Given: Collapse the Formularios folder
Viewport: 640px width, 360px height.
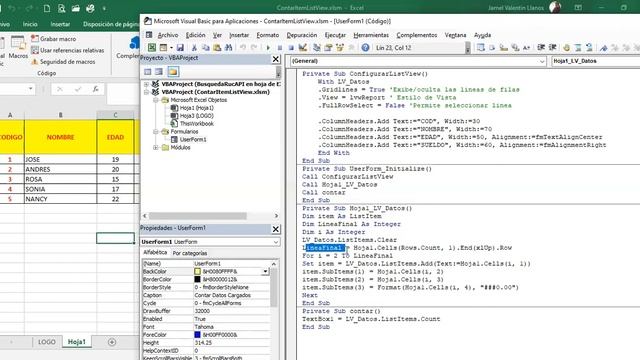Looking at the screenshot, I should (x=156, y=132).
